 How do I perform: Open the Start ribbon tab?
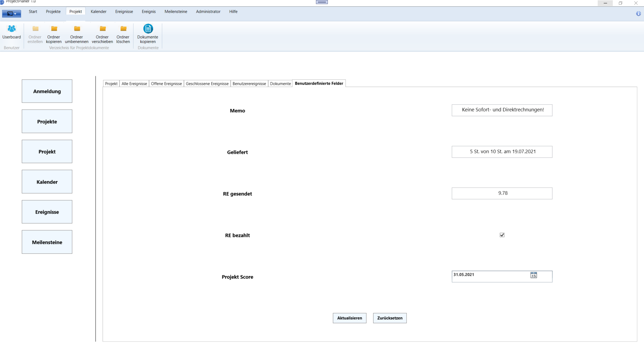[x=33, y=11]
